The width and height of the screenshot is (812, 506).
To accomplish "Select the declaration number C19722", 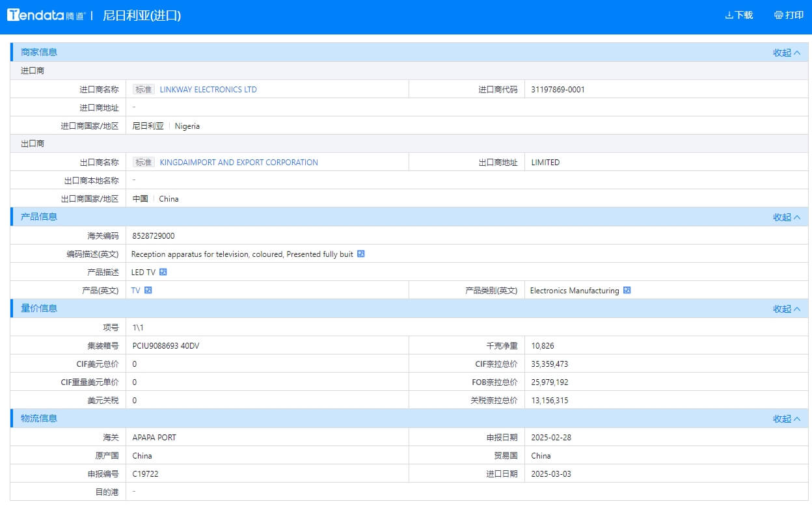I will [x=145, y=474].
